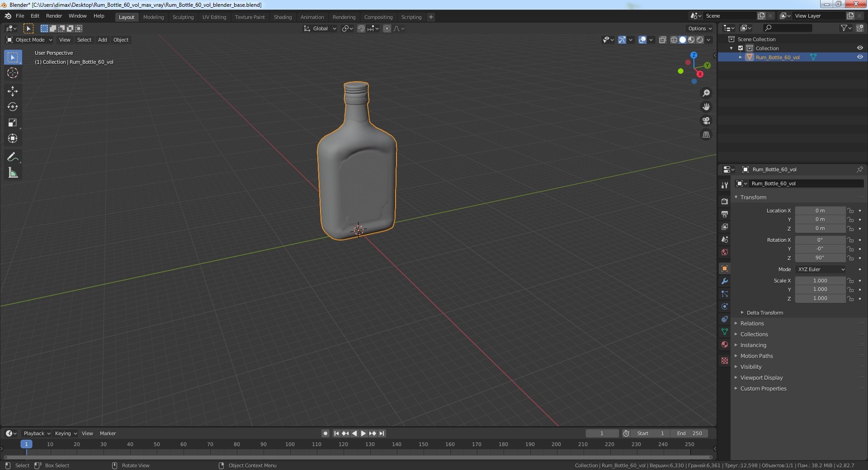The width and height of the screenshot is (868, 470).
Task: Open the Scene properties tab
Action: pyautogui.click(x=725, y=239)
